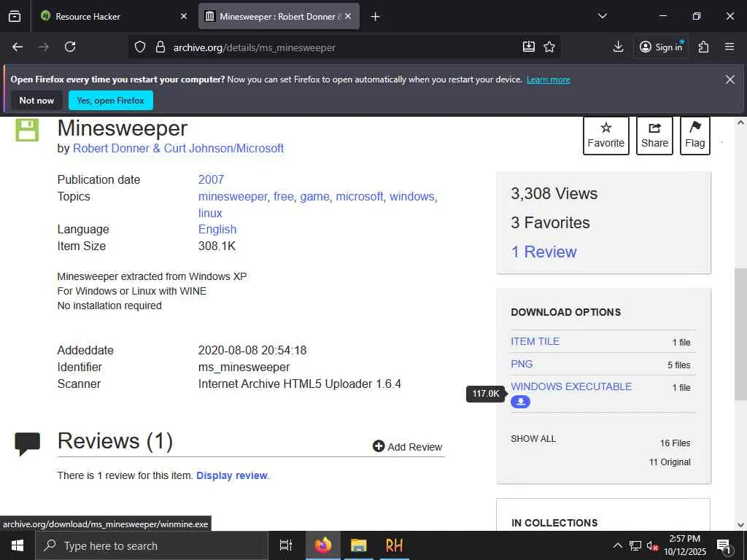The image size is (747, 560).
Task: Open the list all tabs dropdown arrow
Action: (x=602, y=16)
